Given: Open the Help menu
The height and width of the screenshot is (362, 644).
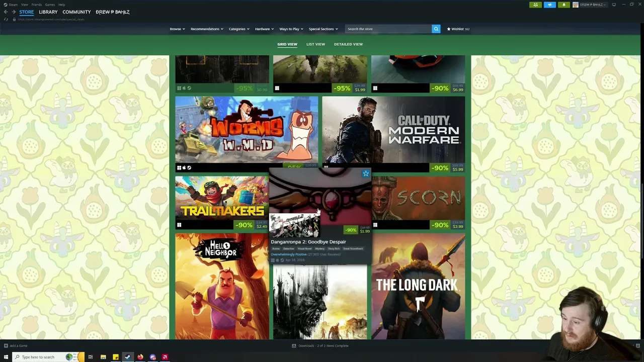Looking at the screenshot, I should (x=61, y=5).
